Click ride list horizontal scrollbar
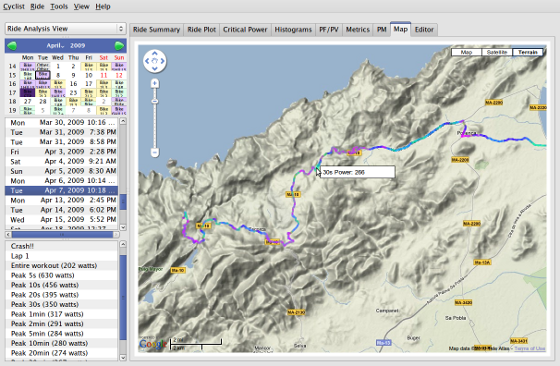This screenshot has height=366, width=560. point(62,235)
